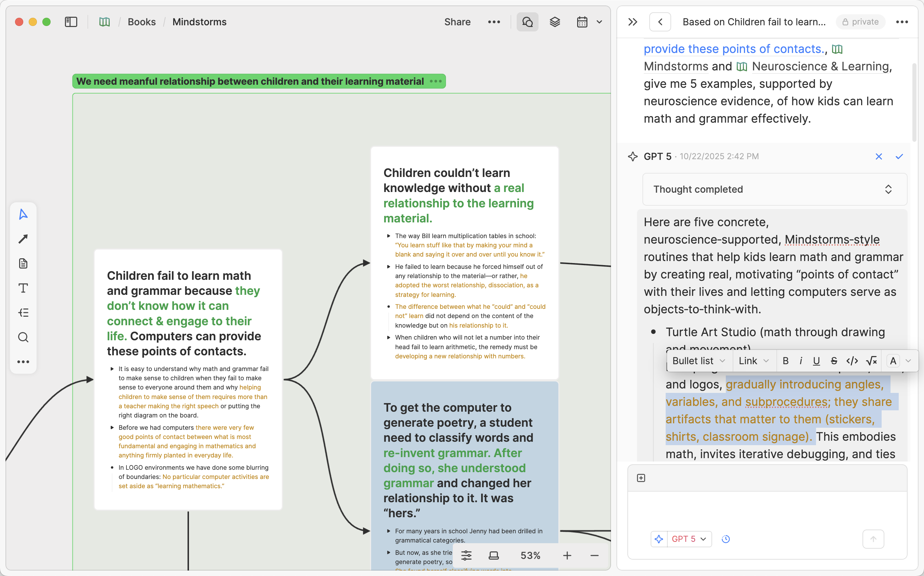The width and height of the screenshot is (924, 576).
Task: Select the arrow connector tool
Action: [x=23, y=239]
